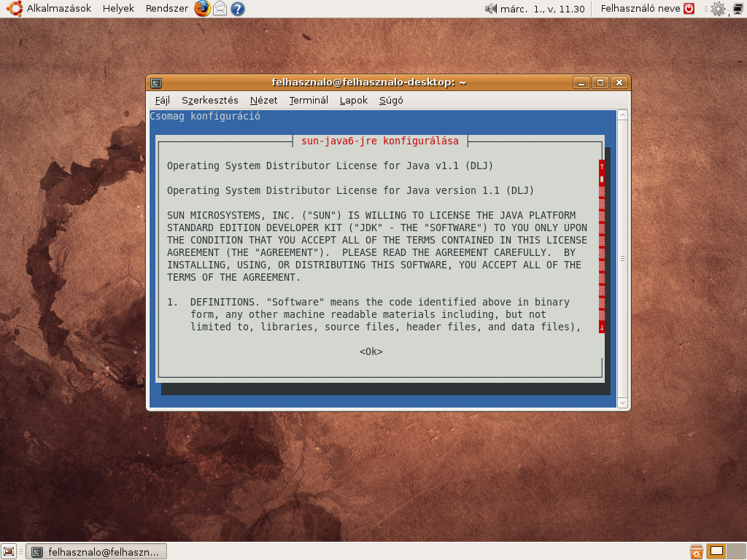The image size is (747, 560).
Task: Open the Evolution mail launcher icon
Action: click(x=220, y=9)
